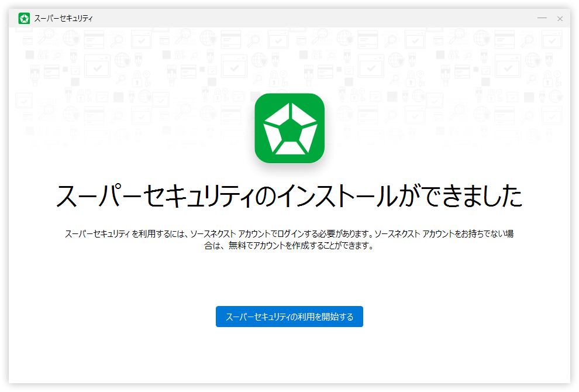Click the window title スーパーセキュリティ

(64, 19)
